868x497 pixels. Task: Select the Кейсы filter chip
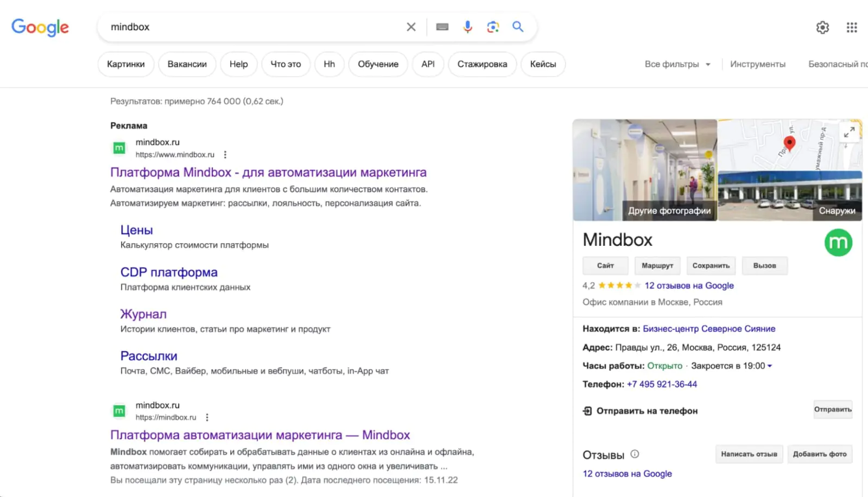click(543, 64)
